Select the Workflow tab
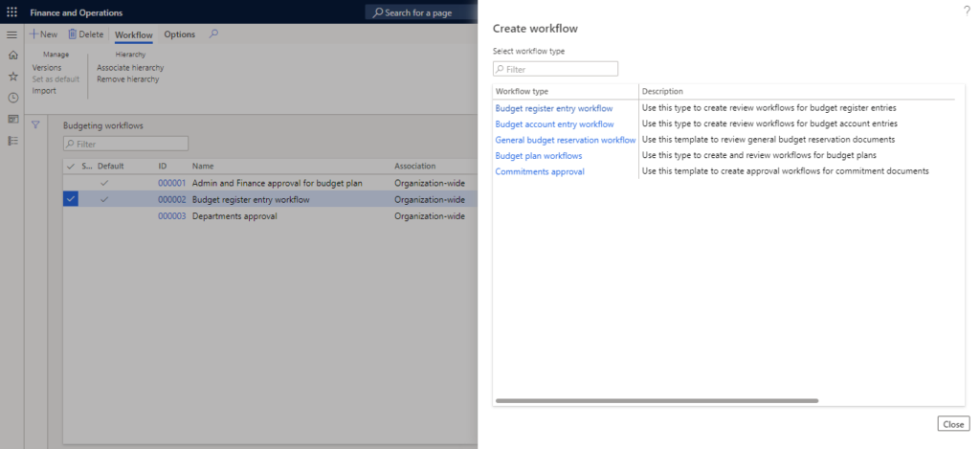 click(133, 34)
